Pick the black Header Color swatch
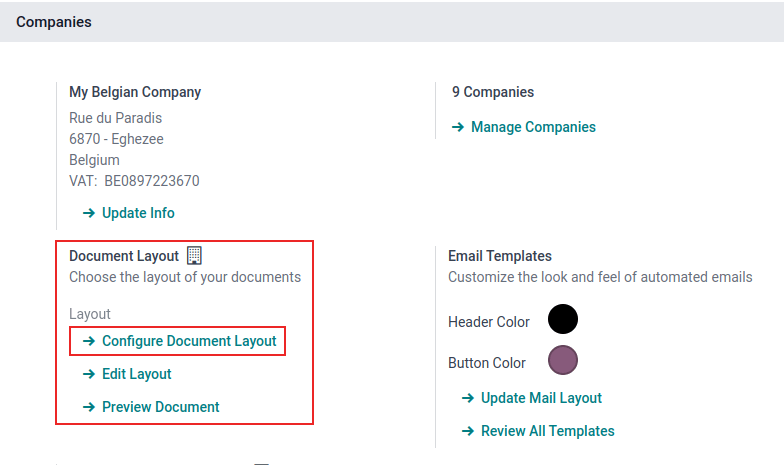Image resolution: width=784 pixels, height=465 pixels. click(563, 320)
